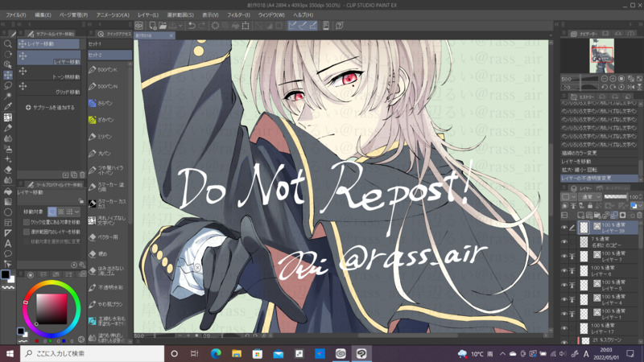This screenshot has width=644, height=362.
Task: Open File Explorer from taskbar
Action: point(237,353)
